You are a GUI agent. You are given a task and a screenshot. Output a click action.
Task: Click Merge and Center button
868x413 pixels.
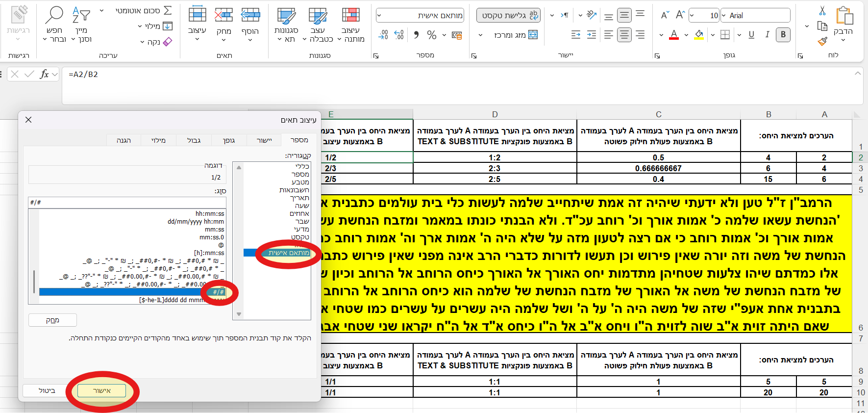tap(516, 35)
